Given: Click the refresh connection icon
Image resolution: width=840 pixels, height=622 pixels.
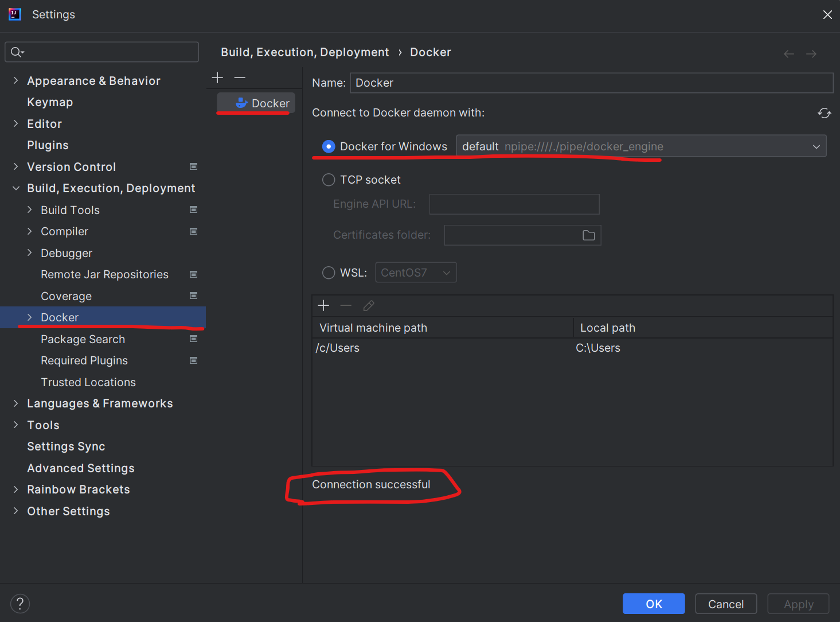Looking at the screenshot, I should (824, 113).
